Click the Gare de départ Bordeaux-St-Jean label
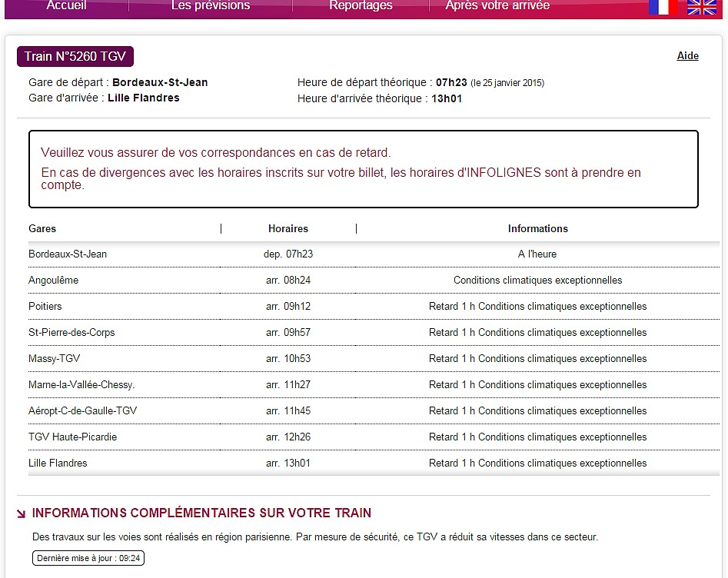 [x=118, y=83]
